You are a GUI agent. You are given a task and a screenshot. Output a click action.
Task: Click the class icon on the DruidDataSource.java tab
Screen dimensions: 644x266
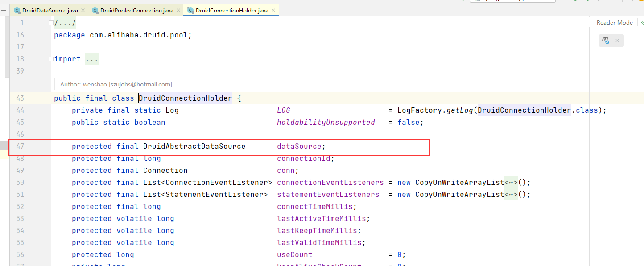17,10
